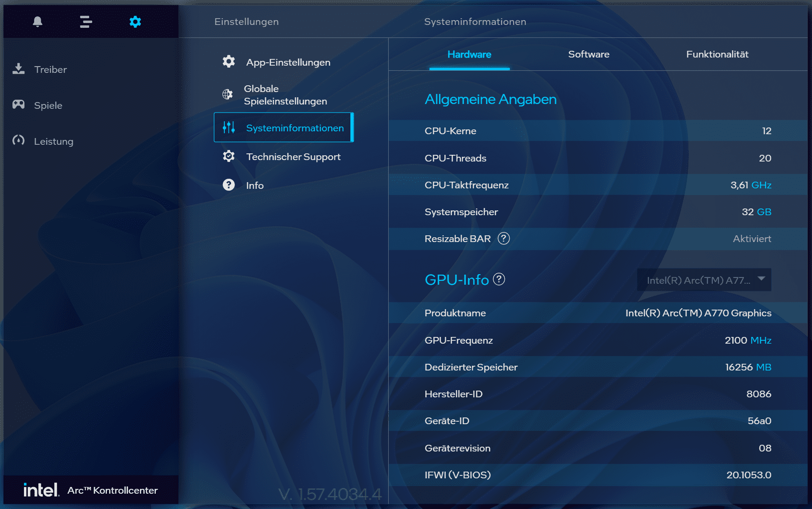The width and height of the screenshot is (812, 509).
Task: Switch to the Funktionalität tab
Action: pyautogui.click(x=717, y=55)
